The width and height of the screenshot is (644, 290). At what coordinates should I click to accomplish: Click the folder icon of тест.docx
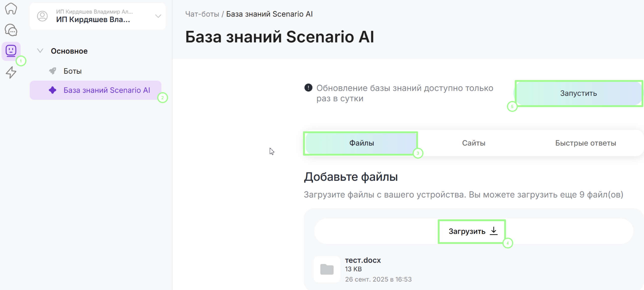pos(327,269)
